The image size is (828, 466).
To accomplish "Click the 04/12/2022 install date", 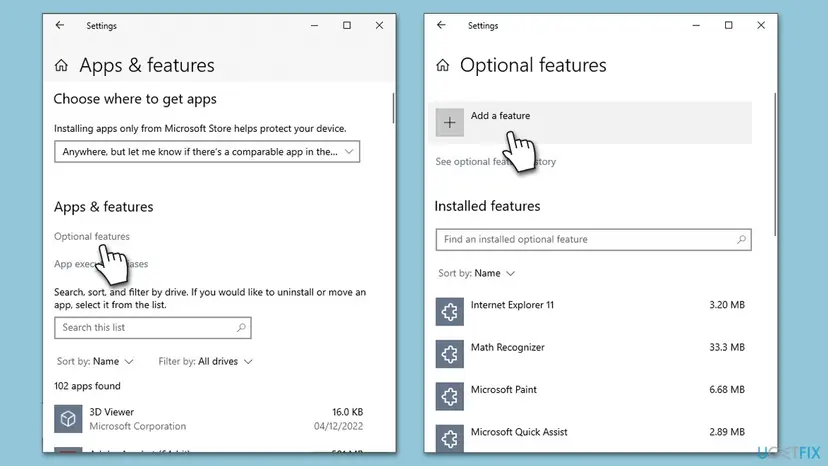I will pos(338,426).
